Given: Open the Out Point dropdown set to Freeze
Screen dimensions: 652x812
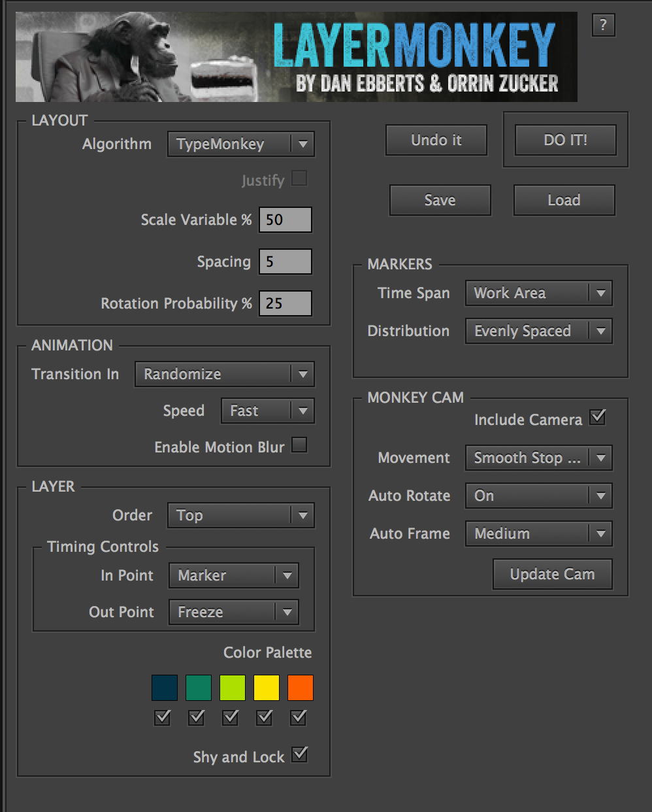Looking at the screenshot, I should coord(233,612).
